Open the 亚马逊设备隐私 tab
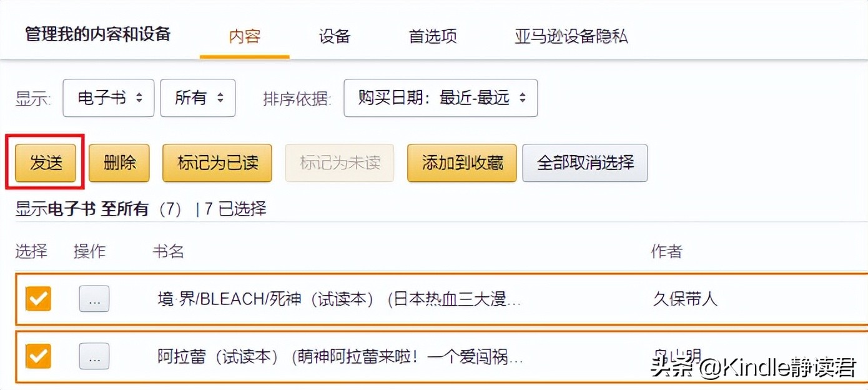This screenshot has height=390, width=868. [569, 37]
